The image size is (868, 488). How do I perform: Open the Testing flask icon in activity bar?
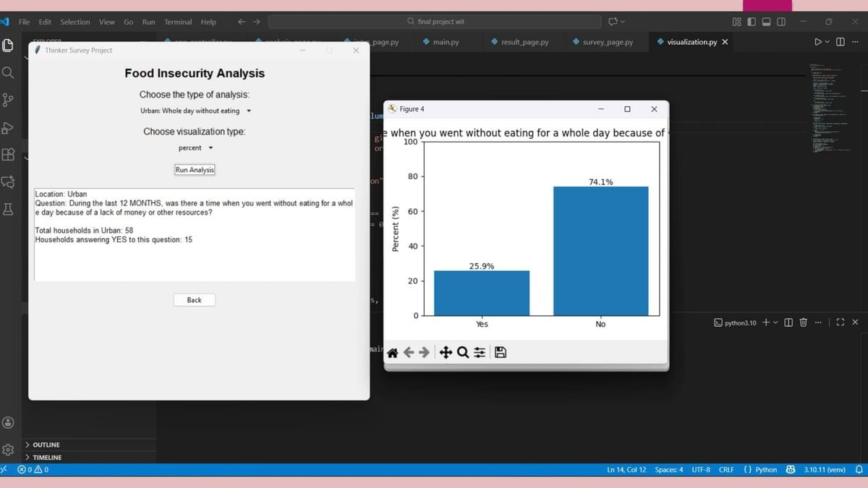(9, 210)
